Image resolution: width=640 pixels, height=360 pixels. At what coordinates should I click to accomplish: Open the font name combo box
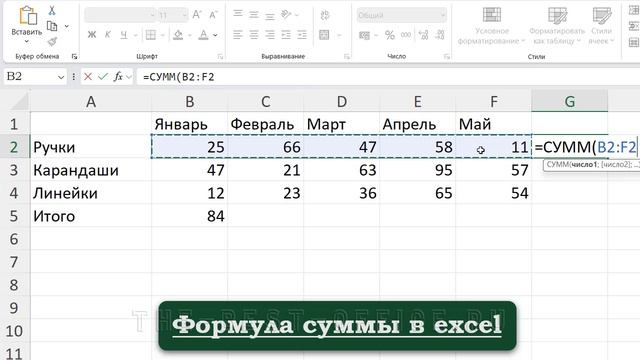pyautogui.click(x=120, y=16)
